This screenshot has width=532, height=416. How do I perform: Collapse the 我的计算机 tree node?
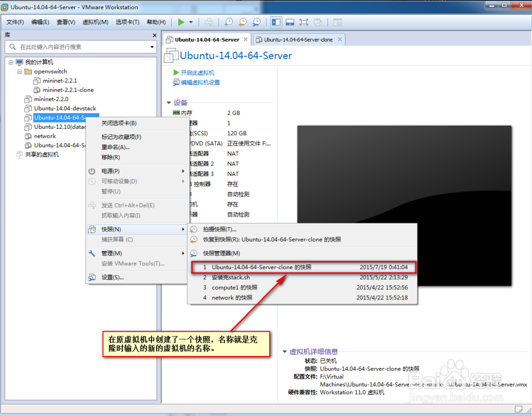[x=11, y=62]
